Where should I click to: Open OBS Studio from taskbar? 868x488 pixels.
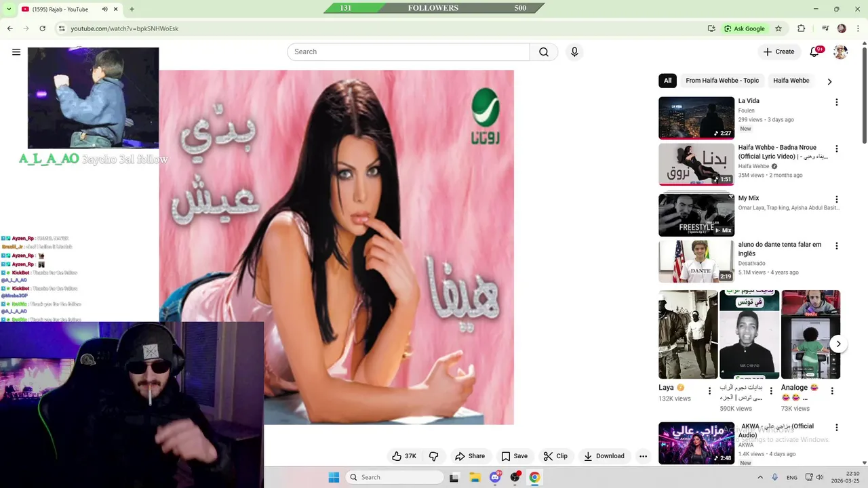click(x=515, y=477)
